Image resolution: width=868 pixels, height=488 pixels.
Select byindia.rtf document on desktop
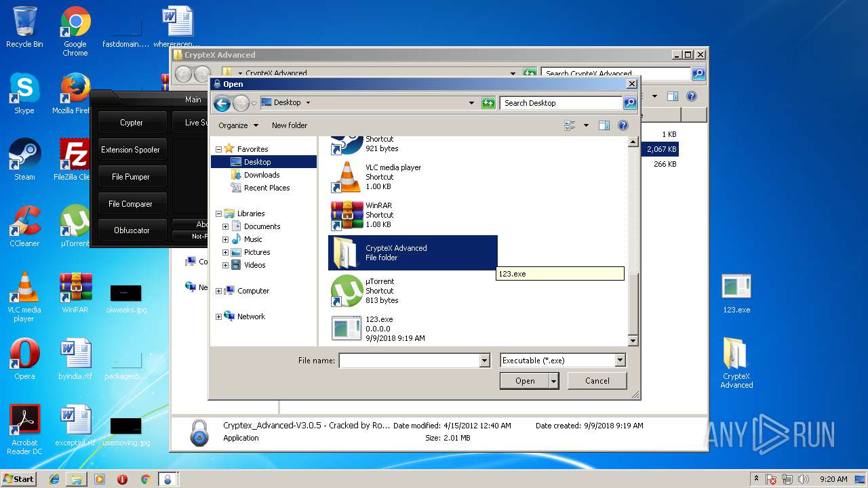point(75,359)
